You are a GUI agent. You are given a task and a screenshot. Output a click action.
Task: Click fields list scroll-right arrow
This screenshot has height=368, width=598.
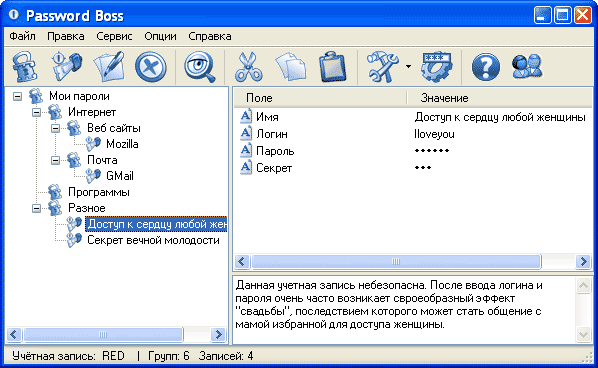584,261
